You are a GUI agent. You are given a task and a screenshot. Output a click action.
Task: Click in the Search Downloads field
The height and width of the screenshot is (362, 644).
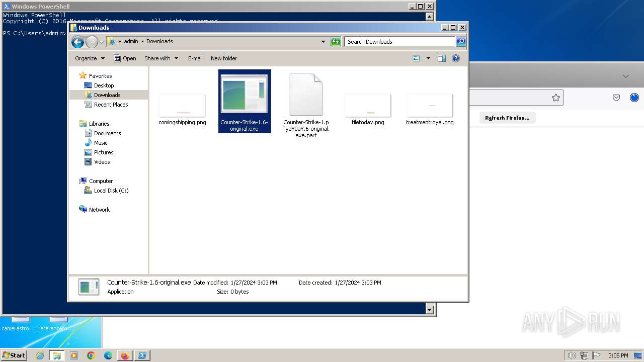point(400,42)
